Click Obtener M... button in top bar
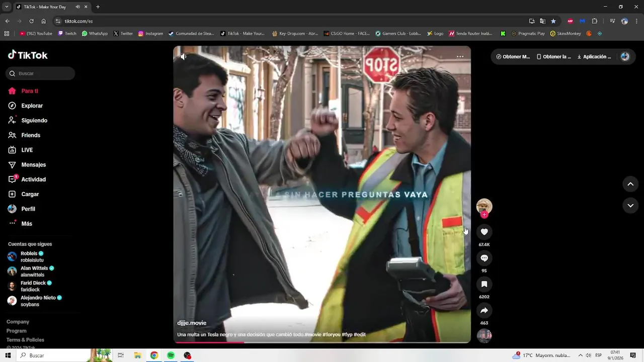644x362 pixels. [x=513, y=57]
